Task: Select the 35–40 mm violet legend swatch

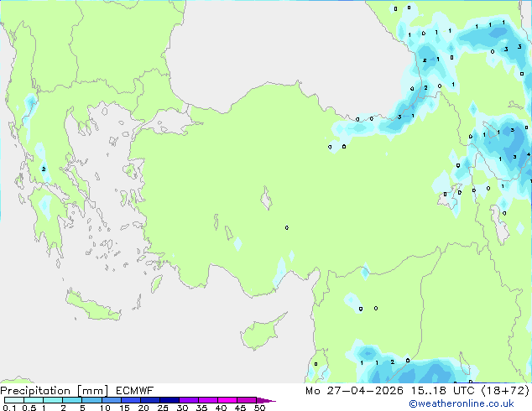Action: point(208,400)
